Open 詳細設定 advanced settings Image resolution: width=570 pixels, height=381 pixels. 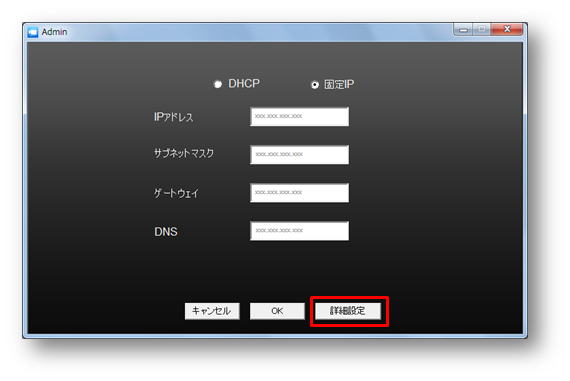(348, 311)
